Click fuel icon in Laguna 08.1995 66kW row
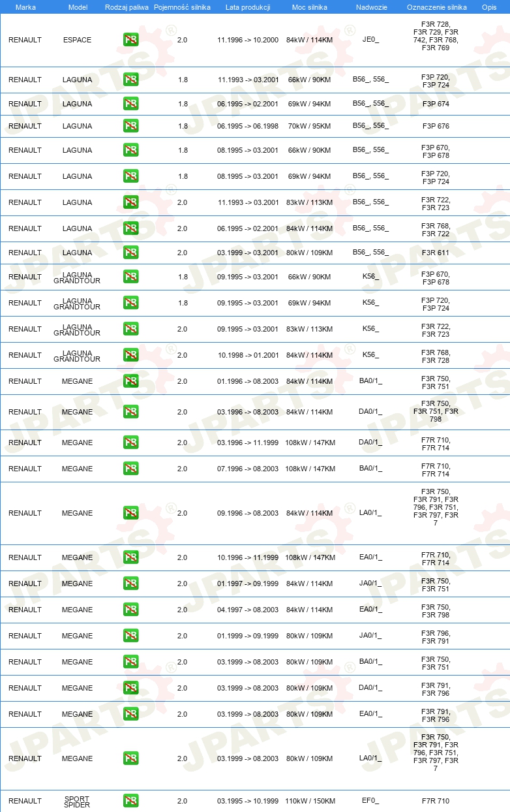Image resolution: width=510 pixels, height=812 pixels. tap(130, 150)
